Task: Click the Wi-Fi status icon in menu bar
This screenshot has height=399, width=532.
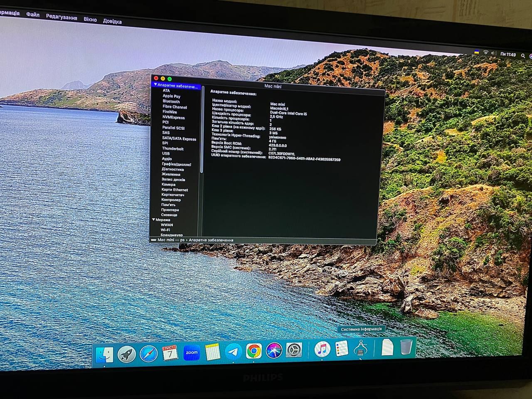Action: point(485,53)
